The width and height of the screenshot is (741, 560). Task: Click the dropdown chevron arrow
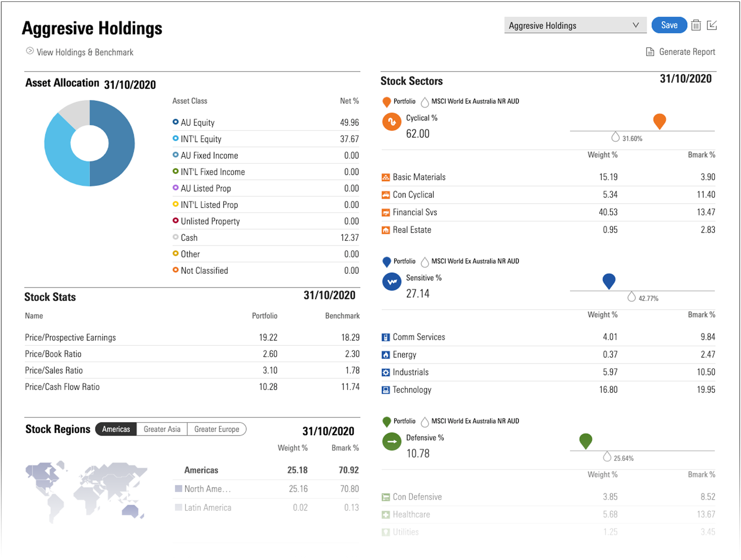pyautogui.click(x=636, y=25)
